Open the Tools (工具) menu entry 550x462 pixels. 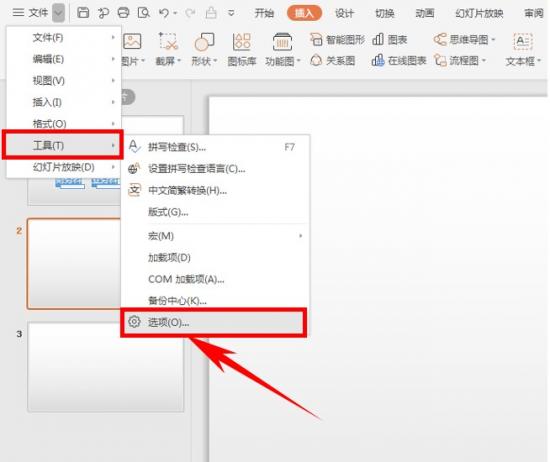point(63,145)
